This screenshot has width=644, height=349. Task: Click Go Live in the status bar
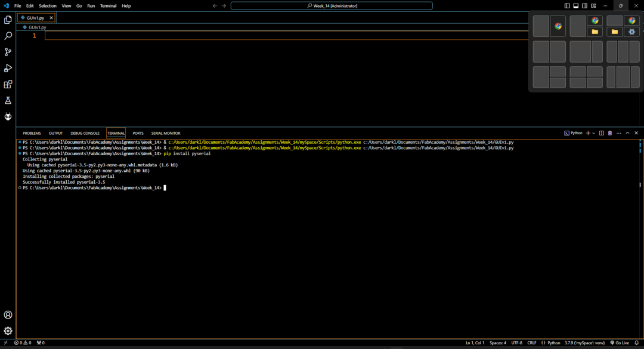pyautogui.click(x=620, y=343)
